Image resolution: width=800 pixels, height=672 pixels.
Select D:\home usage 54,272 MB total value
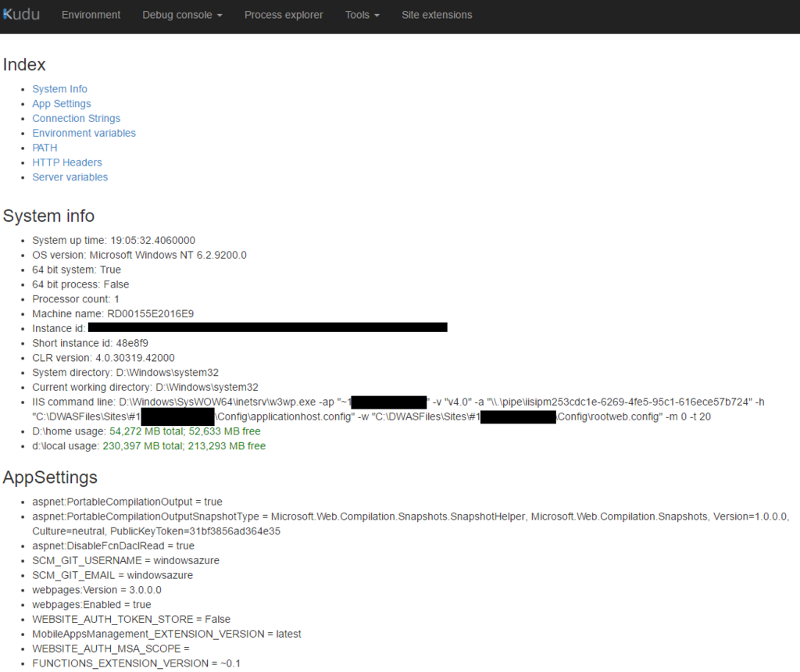pyautogui.click(x=184, y=431)
